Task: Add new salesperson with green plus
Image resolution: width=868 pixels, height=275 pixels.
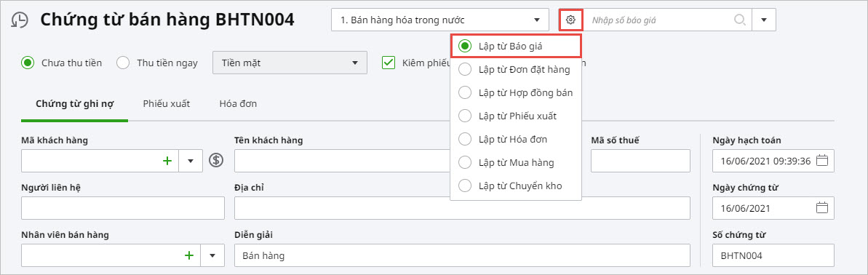Action: tap(188, 255)
